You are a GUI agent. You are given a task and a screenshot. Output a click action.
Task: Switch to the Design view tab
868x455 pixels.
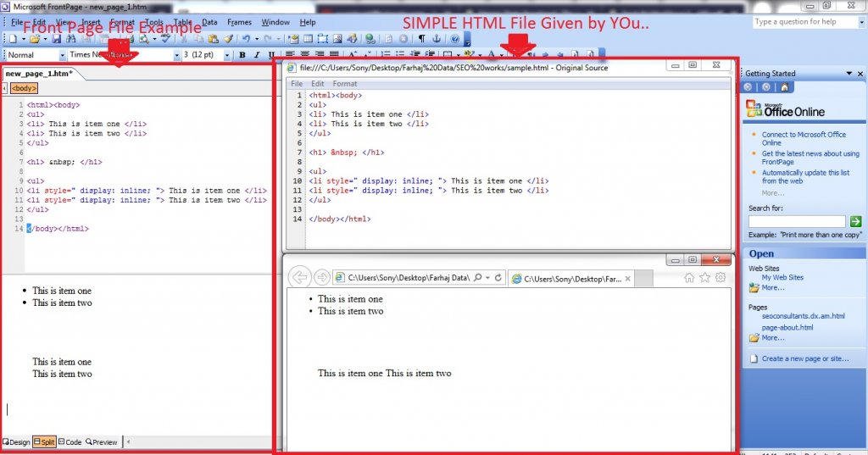click(x=16, y=442)
